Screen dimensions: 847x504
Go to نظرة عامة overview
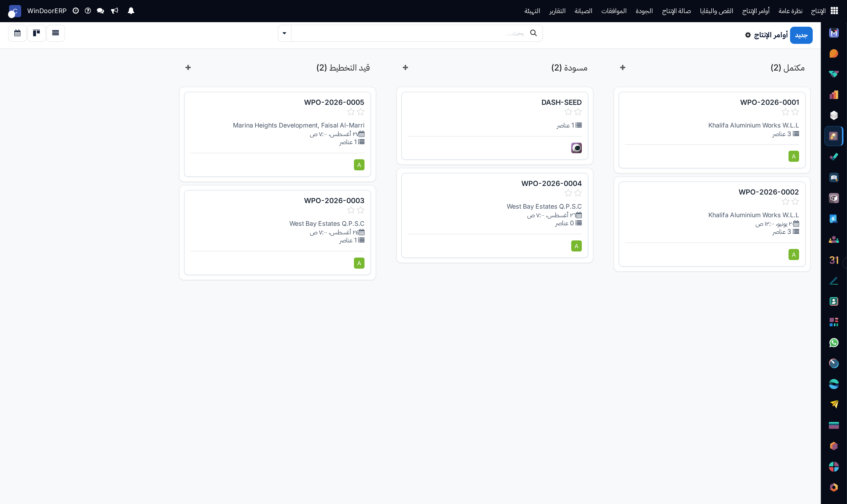tap(790, 11)
